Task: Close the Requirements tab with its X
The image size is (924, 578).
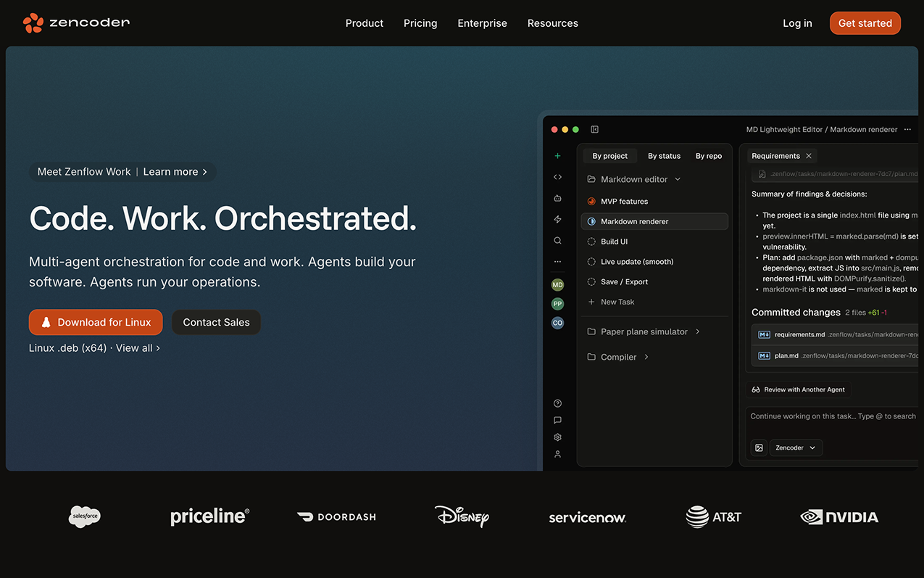Action: [x=809, y=156]
